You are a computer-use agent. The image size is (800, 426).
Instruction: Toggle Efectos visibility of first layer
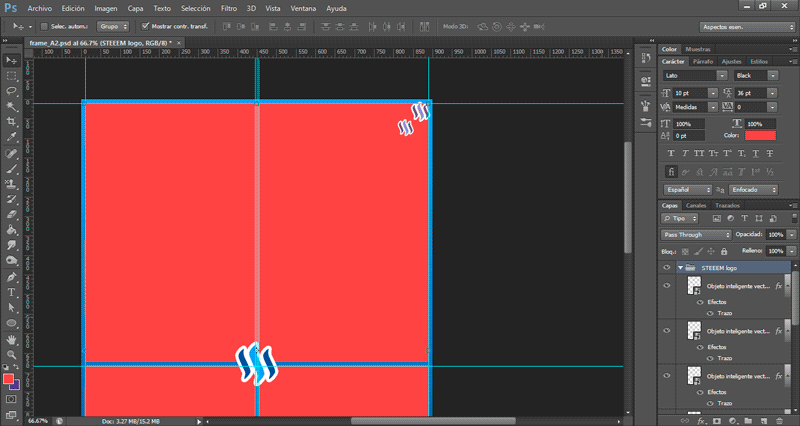[x=700, y=302]
